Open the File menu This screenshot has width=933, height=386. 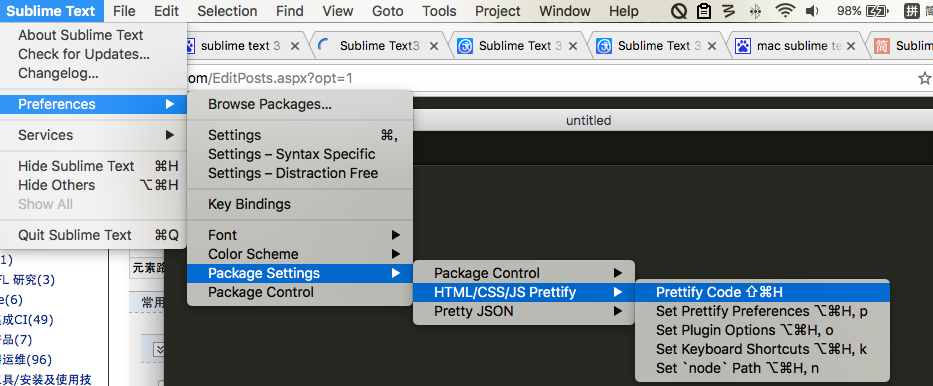(124, 11)
